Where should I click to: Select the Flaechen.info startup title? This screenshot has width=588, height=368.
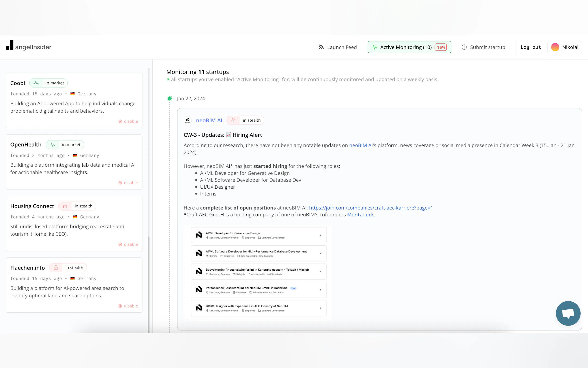28,268
